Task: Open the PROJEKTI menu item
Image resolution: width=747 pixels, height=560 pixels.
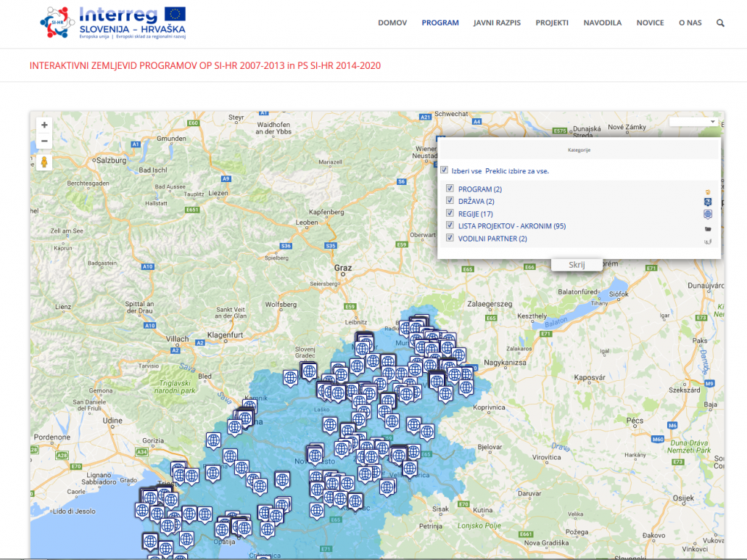Action: [x=552, y=22]
